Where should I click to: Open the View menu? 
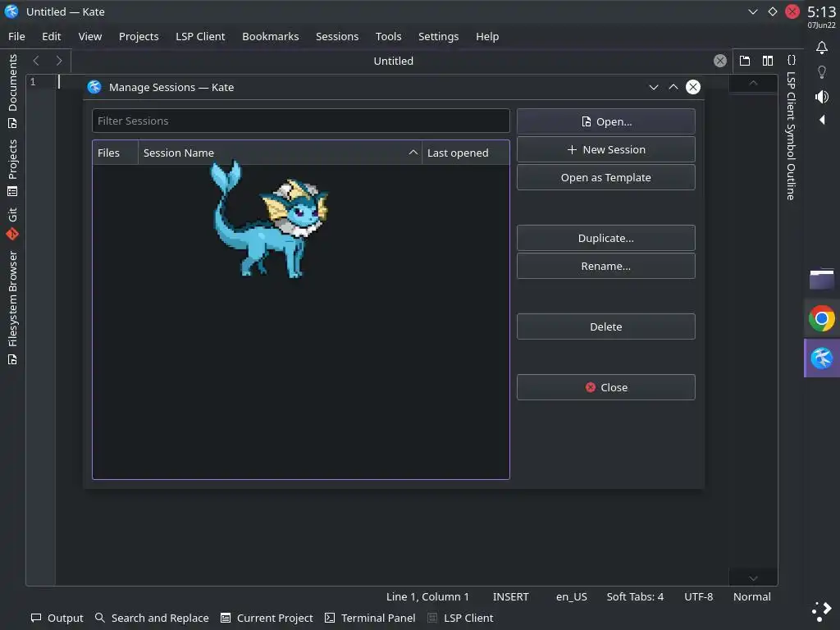point(90,36)
